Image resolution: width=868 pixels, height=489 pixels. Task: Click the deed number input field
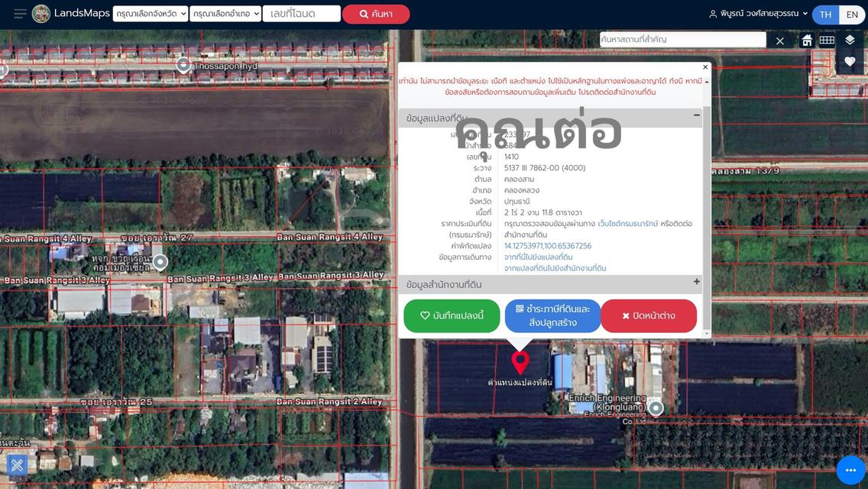click(x=301, y=13)
